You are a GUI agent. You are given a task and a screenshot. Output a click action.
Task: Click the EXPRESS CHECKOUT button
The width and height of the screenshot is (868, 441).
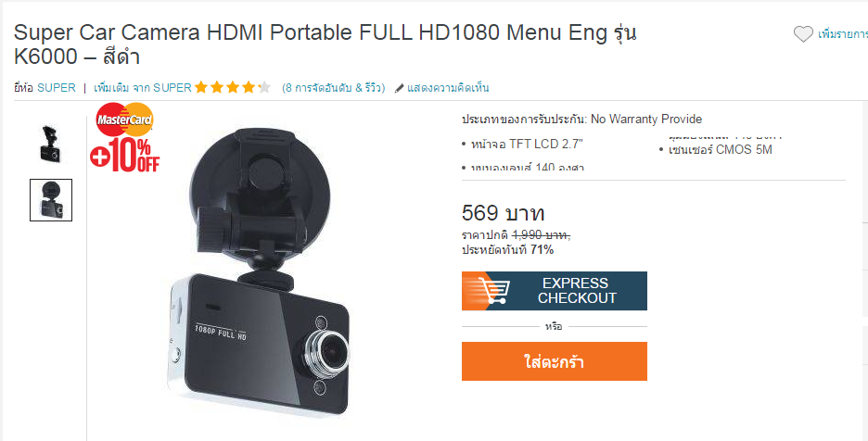[x=555, y=291]
